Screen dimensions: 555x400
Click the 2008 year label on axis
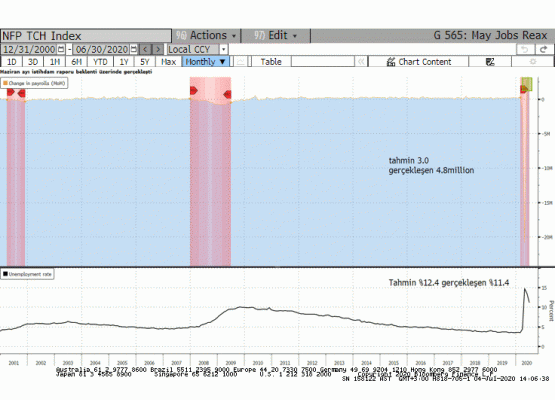tap(204, 363)
